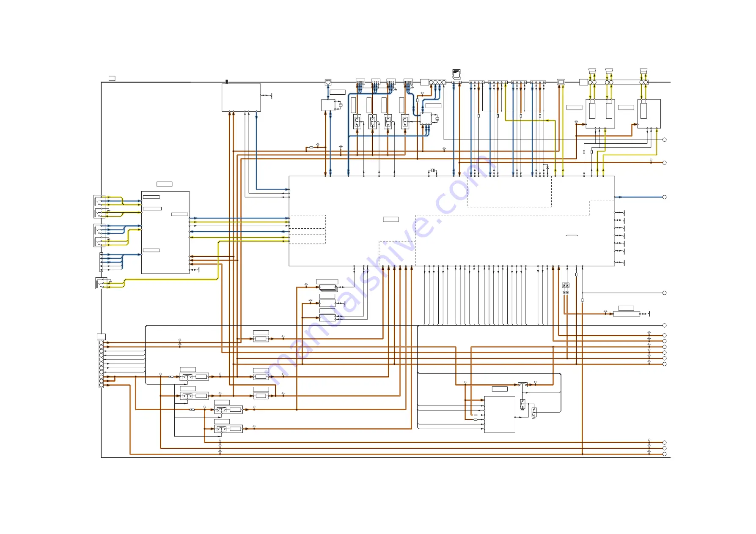
Task: Click the Ethernet RJ45 jack symbol
Action: 328,82
